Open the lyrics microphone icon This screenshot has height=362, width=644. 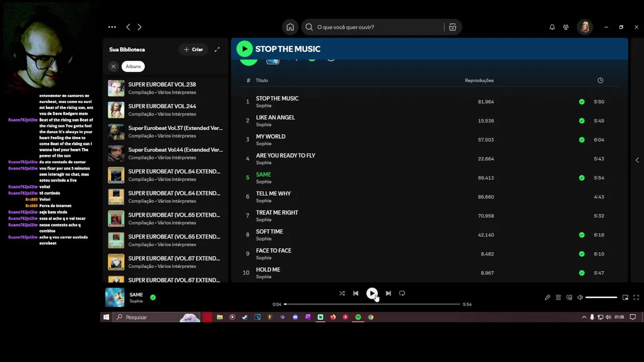click(x=547, y=297)
